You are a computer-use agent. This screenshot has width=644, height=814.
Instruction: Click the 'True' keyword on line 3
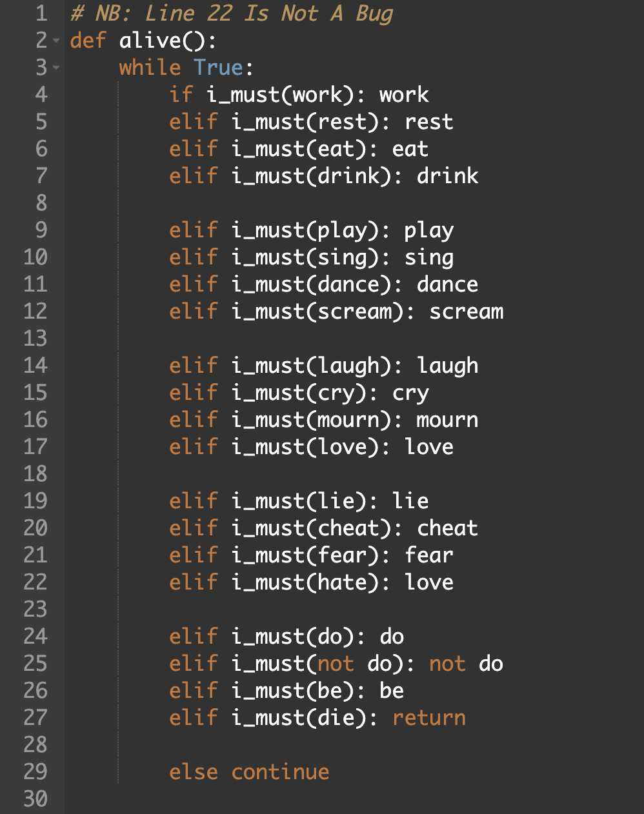click(218, 68)
